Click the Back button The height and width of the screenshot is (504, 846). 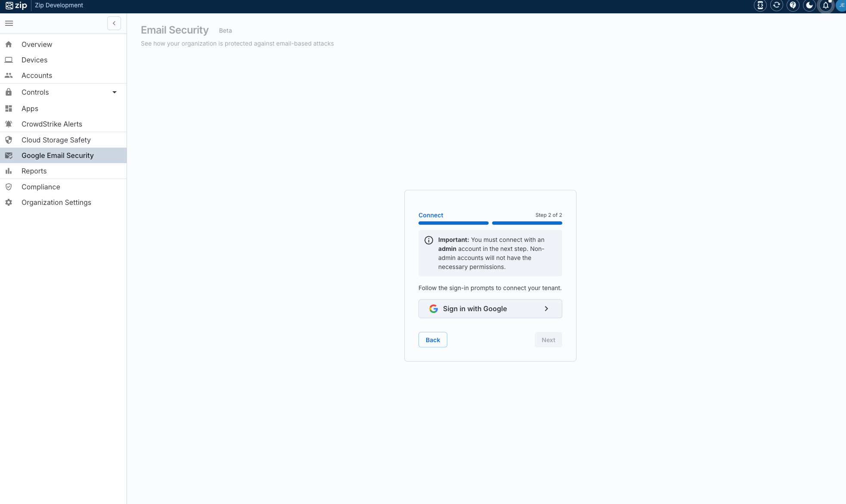[x=433, y=340]
